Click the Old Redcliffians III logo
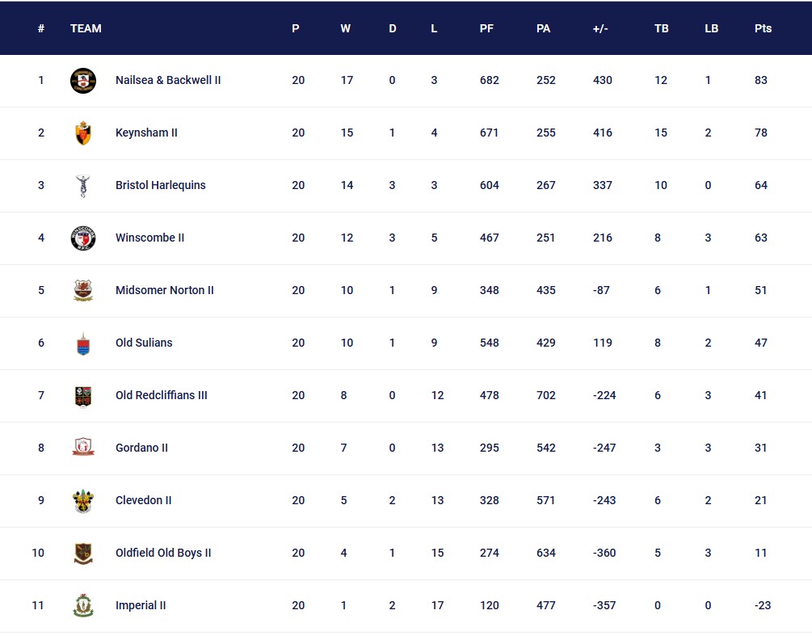 tap(82, 396)
